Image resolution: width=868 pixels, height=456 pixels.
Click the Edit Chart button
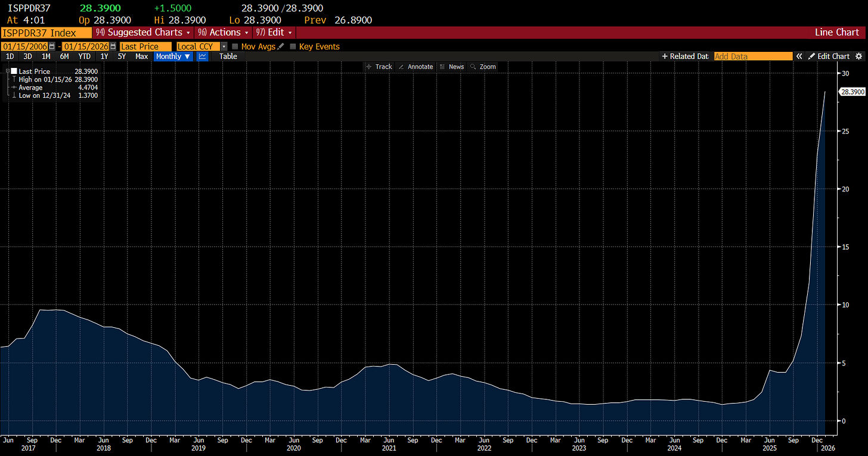tap(829, 57)
